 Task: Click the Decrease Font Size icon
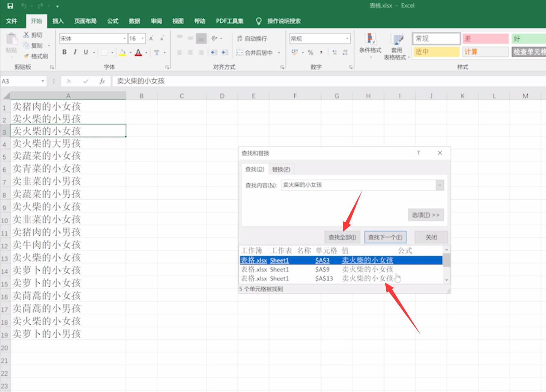tap(162, 38)
